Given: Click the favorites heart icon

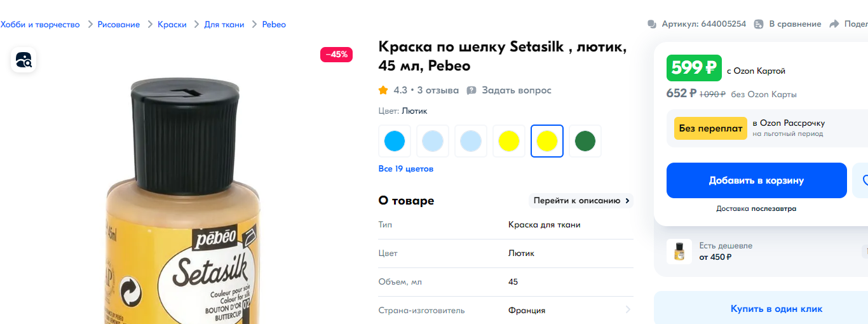Looking at the screenshot, I should coord(864,180).
